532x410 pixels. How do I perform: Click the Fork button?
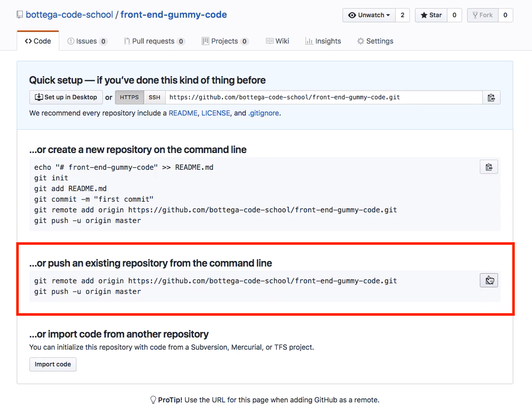click(x=483, y=15)
